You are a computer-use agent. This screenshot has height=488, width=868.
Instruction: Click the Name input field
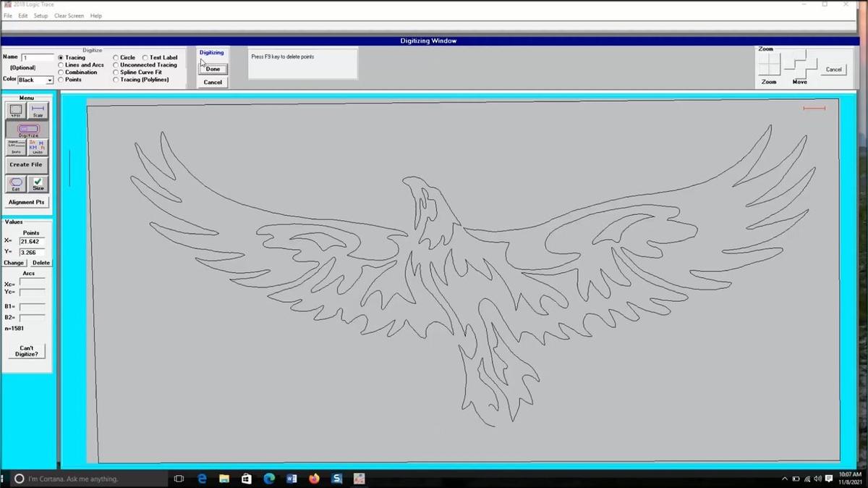(x=38, y=57)
